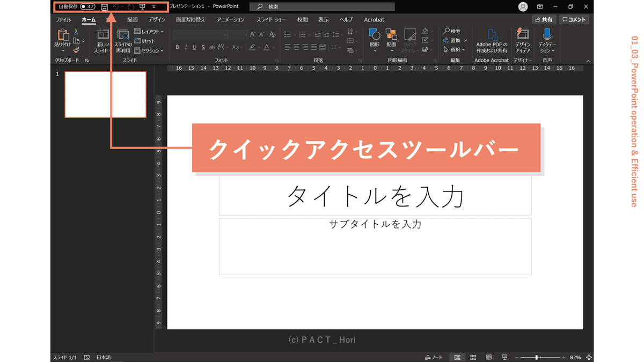Select the スライドショー view icon in status bar
Screen dimensions: 644x362
[x=504, y=357]
